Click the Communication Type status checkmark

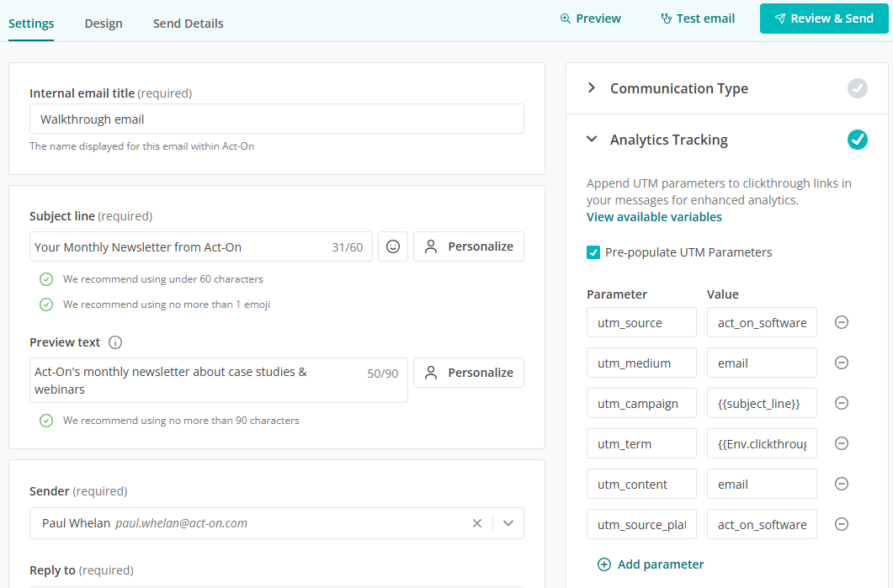(x=857, y=88)
